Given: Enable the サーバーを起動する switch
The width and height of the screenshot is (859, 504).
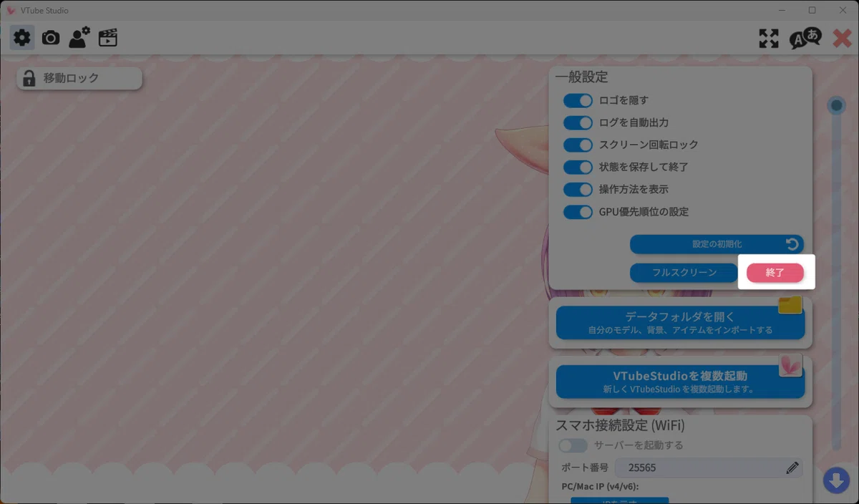Looking at the screenshot, I should (573, 445).
